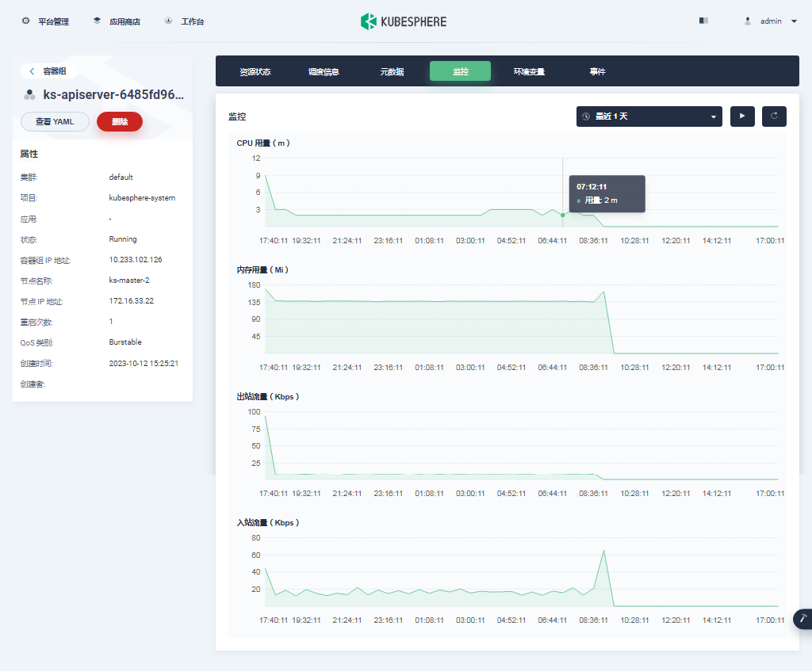Click the KubeSphere logo
812x672 pixels.
click(x=404, y=21)
